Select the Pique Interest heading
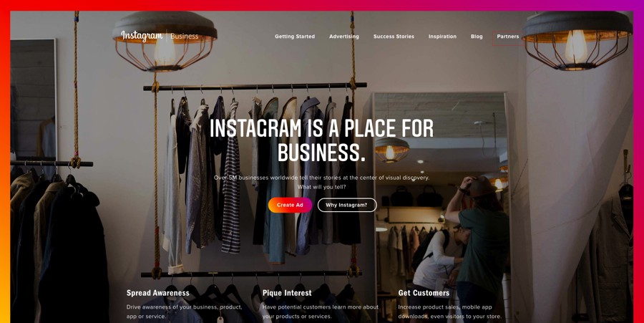The width and height of the screenshot is (644, 323). [x=287, y=293]
